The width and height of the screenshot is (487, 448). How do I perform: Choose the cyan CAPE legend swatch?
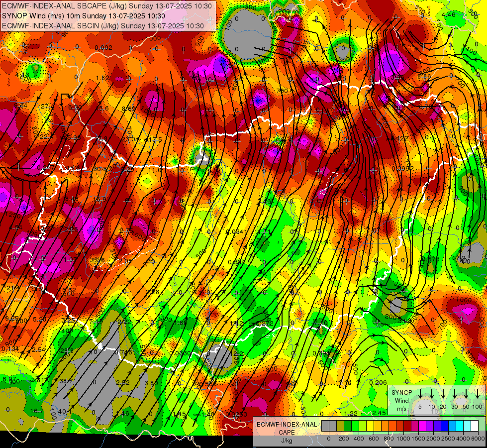click(460, 426)
